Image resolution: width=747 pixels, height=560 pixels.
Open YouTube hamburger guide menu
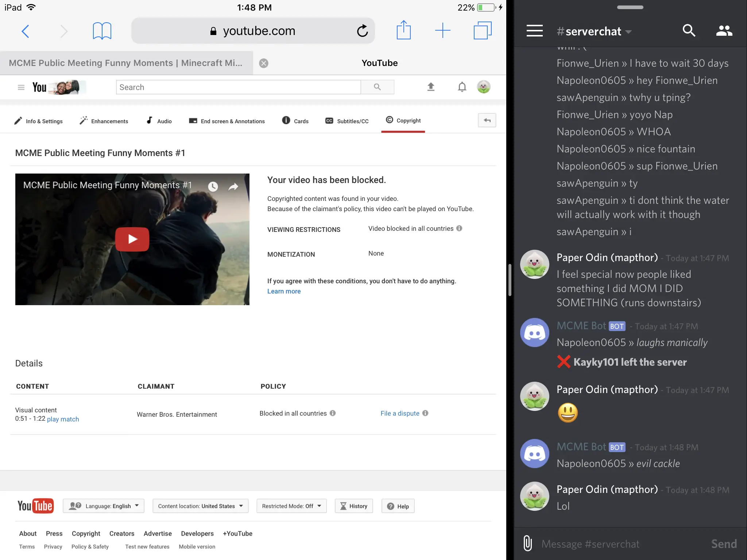tap(21, 87)
